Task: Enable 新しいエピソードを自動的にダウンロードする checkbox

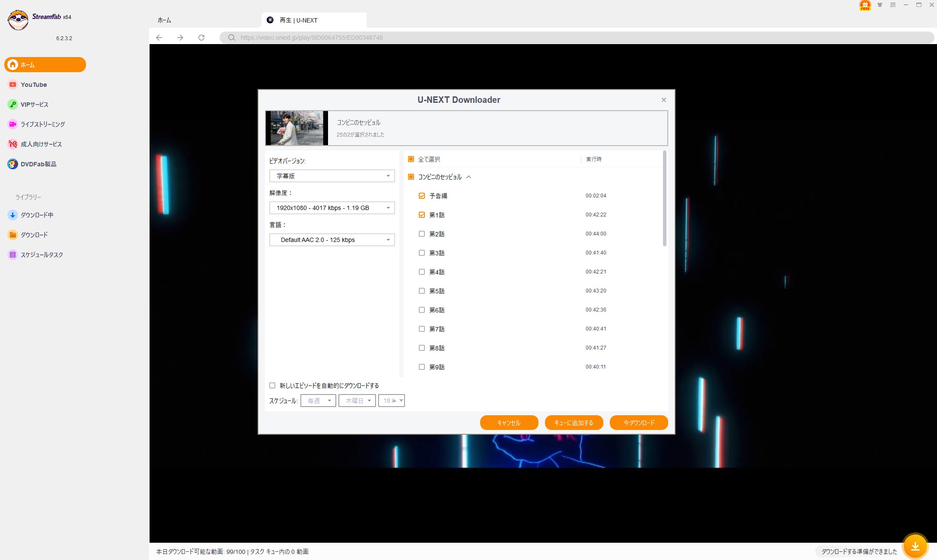Action: (272, 385)
